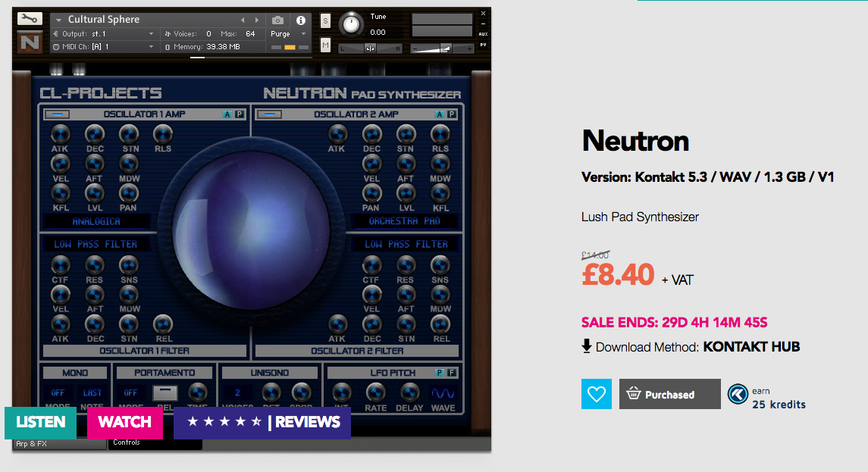
Task: Toggle the Portamento REL switch
Action: pyautogui.click(x=165, y=393)
